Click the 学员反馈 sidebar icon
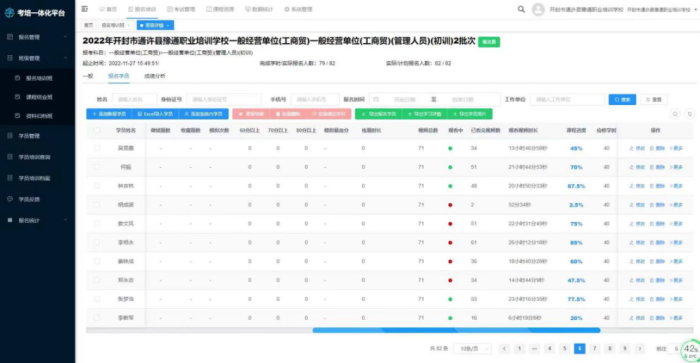Viewport: 700px width, 363px height. pos(10,199)
